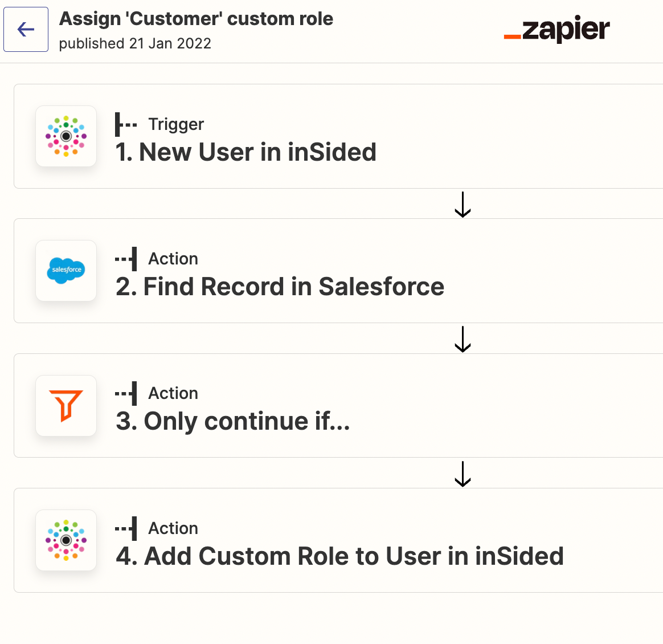Expand the Only continue if... step
Image resolution: width=663 pixels, height=644 pixels.
[x=338, y=405]
